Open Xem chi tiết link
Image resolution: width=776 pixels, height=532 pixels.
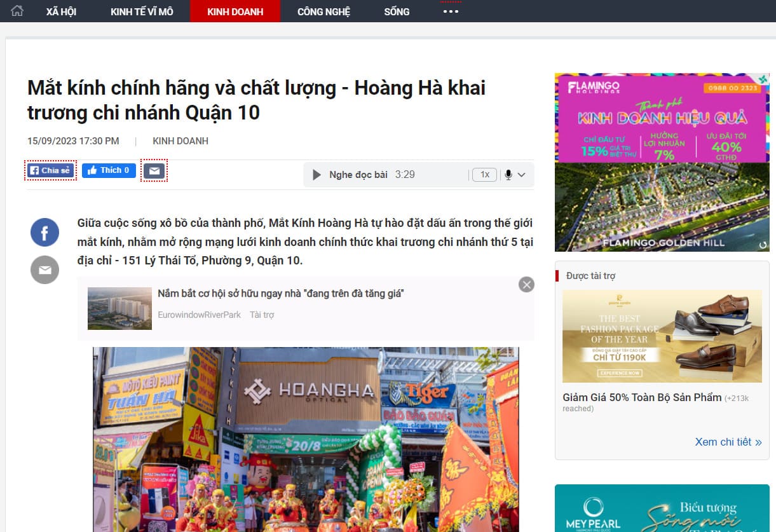pos(728,442)
